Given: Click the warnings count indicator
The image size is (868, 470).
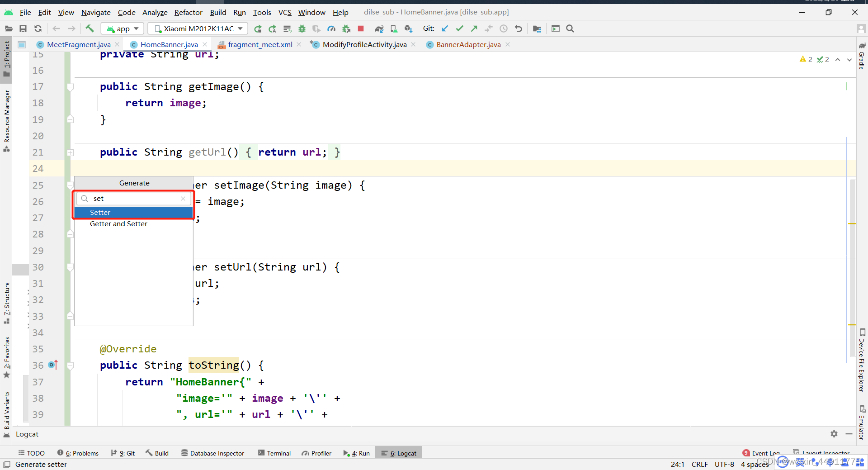Looking at the screenshot, I should point(806,59).
